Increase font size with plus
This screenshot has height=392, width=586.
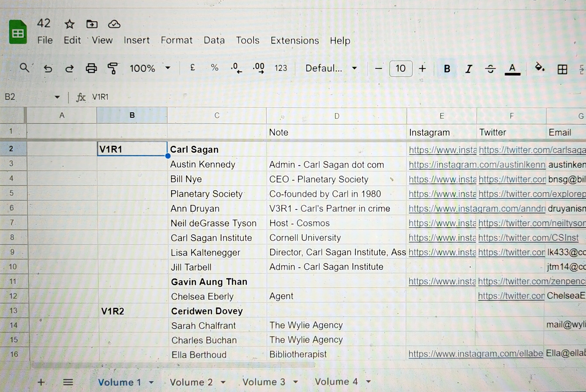422,68
